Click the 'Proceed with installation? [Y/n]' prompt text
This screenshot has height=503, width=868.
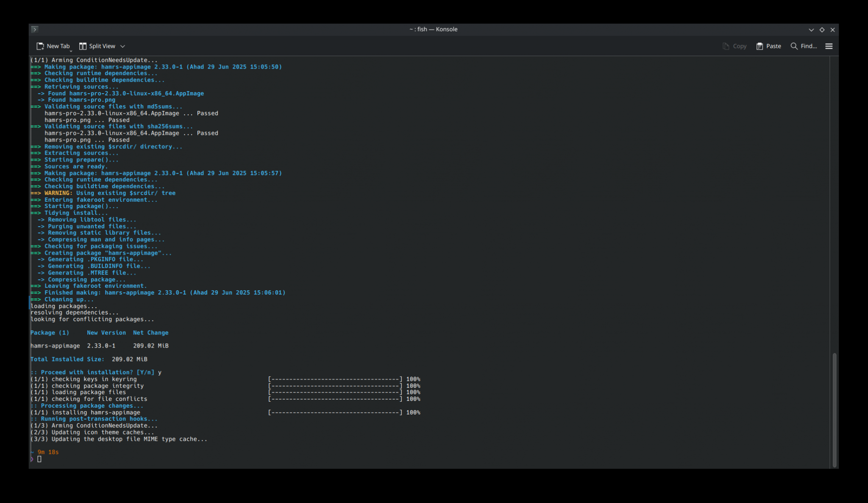[x=95, y=372]
